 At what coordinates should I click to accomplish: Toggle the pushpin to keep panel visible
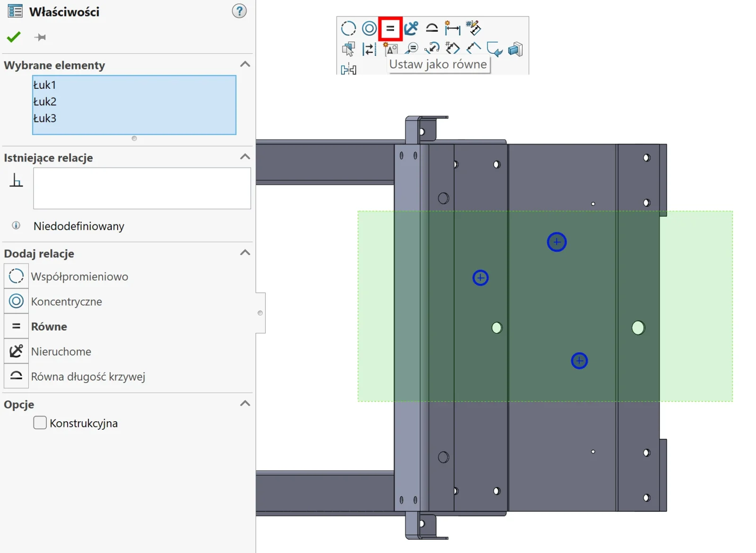pos(40,37)
